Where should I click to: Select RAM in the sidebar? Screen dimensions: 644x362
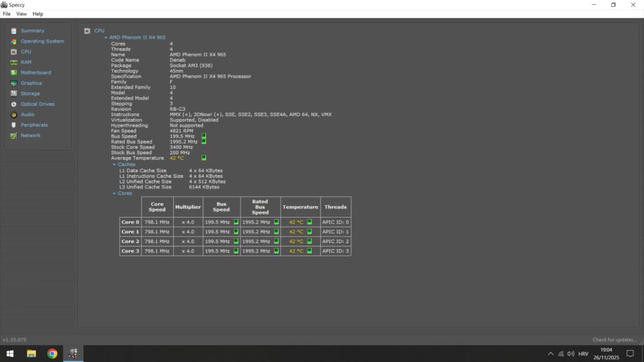click(26, 62)
